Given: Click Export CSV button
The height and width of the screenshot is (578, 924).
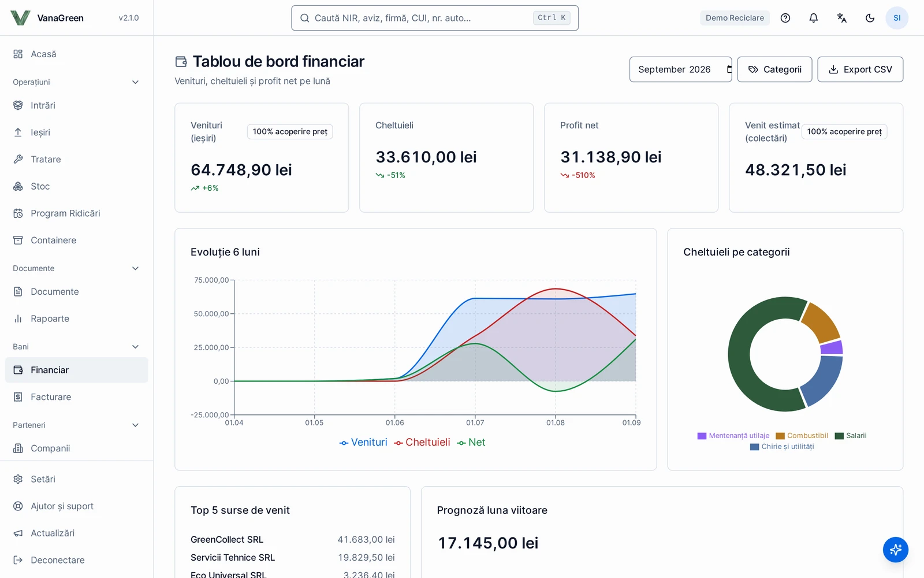Looking at the screenshot, I should pyautogui.click(x=860, y=69).
